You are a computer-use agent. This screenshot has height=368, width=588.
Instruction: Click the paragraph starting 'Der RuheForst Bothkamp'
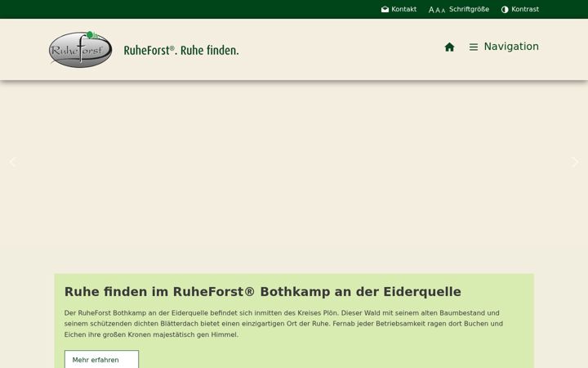point(284,324)
